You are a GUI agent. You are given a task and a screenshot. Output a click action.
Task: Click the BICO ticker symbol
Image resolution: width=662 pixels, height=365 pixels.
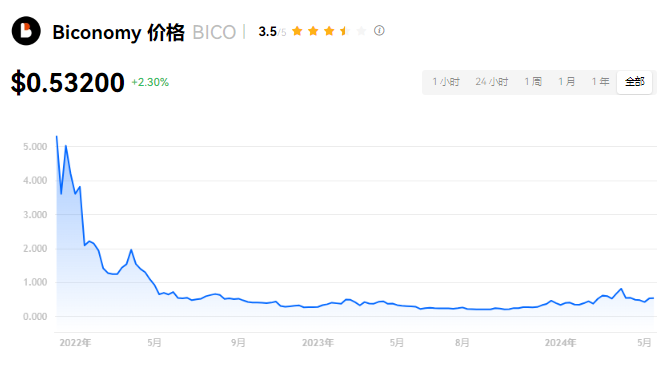214,32
